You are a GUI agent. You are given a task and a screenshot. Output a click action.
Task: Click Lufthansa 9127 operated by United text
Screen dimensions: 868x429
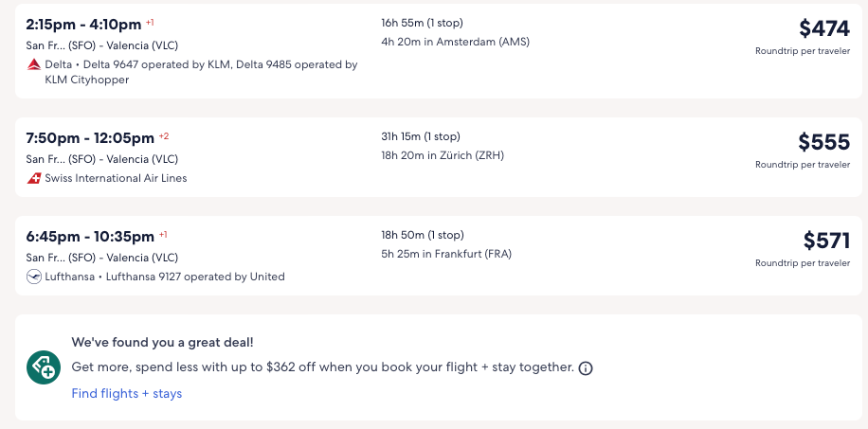pos(195,277)
